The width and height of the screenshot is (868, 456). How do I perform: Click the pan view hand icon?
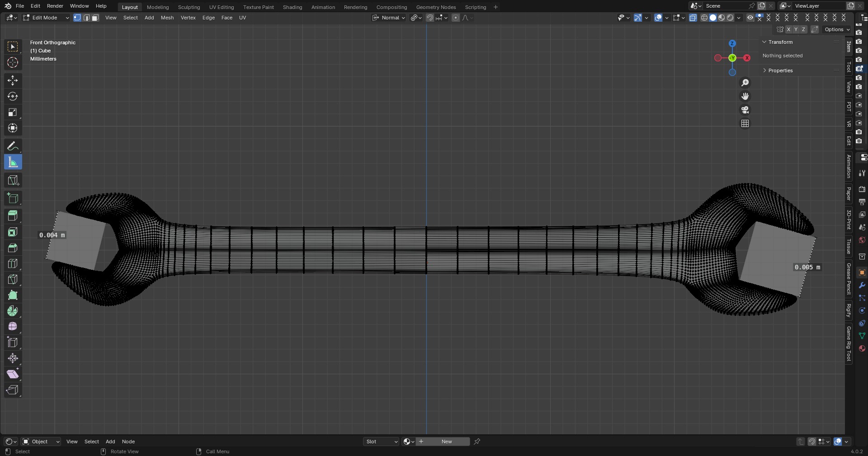tap(745, 96)
